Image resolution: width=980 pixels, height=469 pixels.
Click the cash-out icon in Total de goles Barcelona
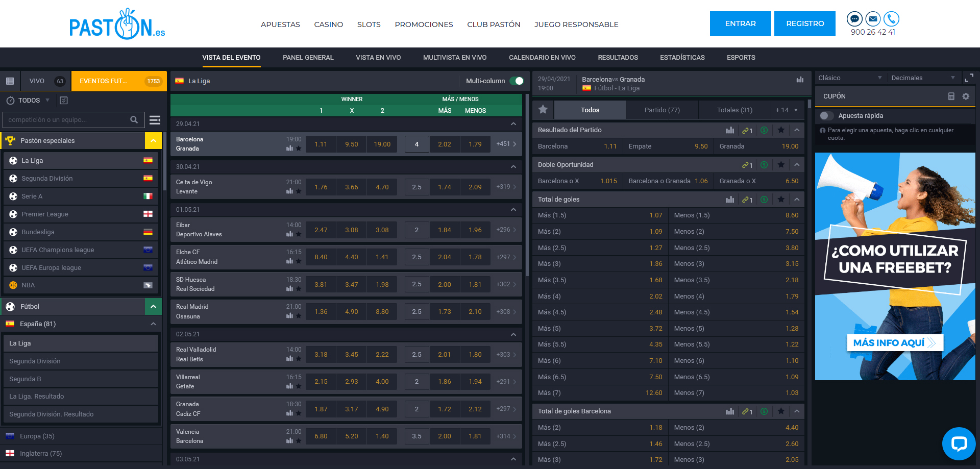point(764,411)
